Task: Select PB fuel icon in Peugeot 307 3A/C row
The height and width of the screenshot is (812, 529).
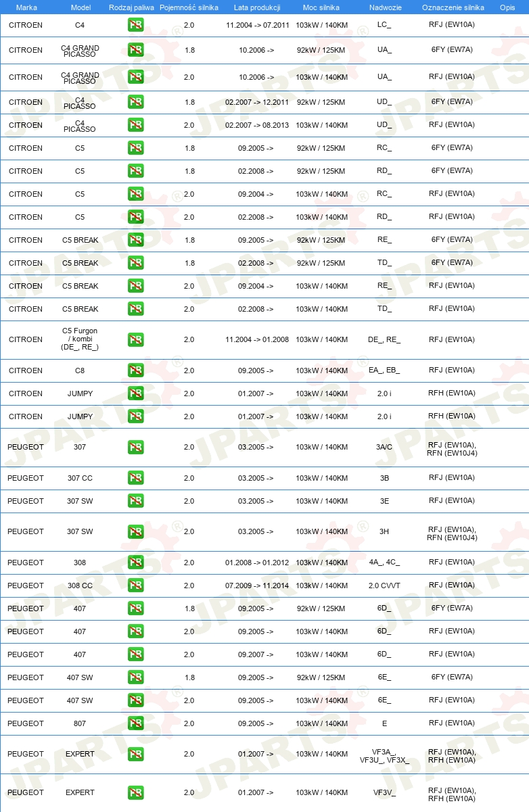Action: (x=136, y=447)
